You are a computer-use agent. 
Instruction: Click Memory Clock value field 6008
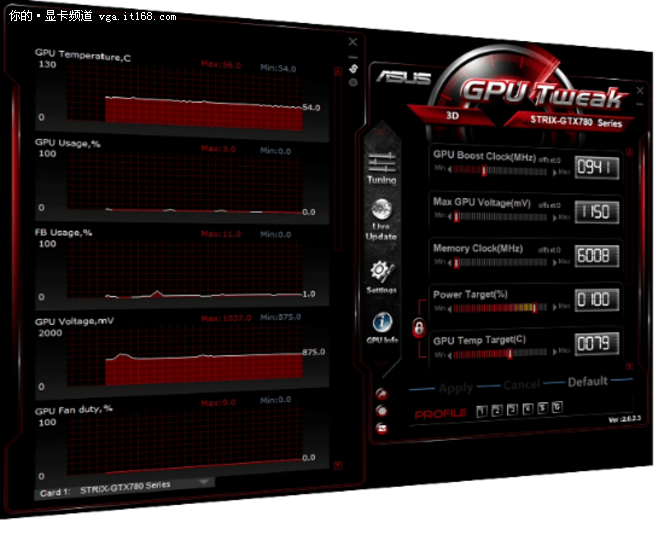point(597,256)
